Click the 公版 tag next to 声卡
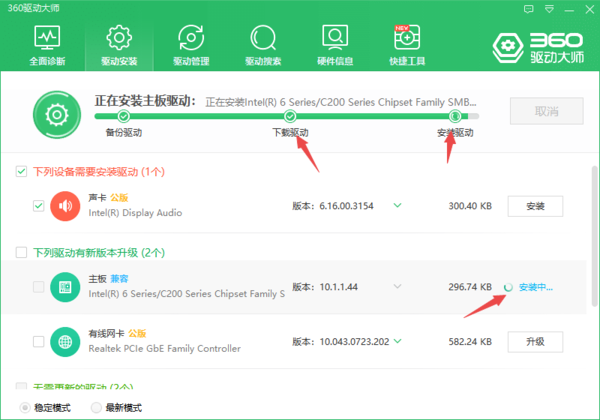The image size is (600, 420). click(119, 198)
